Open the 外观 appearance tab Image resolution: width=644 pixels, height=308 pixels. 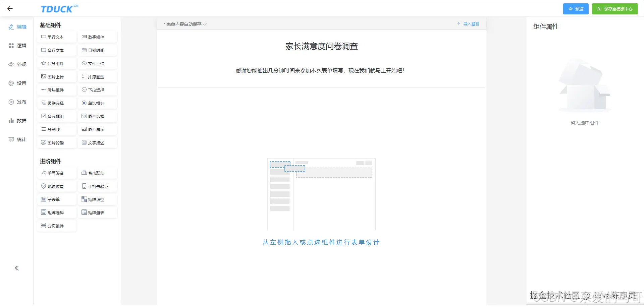tap(17, 64)
